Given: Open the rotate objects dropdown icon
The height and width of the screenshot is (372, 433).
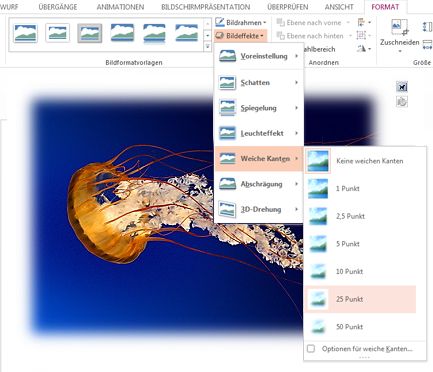Looking at the screenshot, I should [x=364, y=49].
